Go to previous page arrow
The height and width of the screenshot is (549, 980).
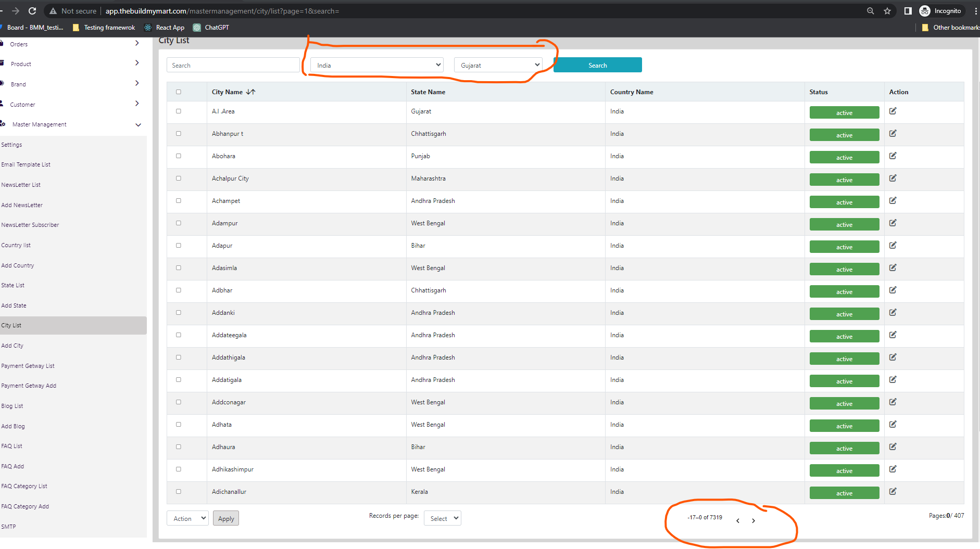point(738,520)
